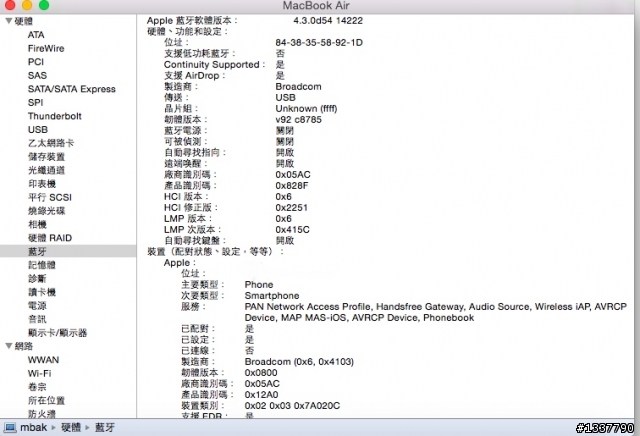Select WWAN under network
The height and width of the screenshot is (436, 640).
(43, 360)
